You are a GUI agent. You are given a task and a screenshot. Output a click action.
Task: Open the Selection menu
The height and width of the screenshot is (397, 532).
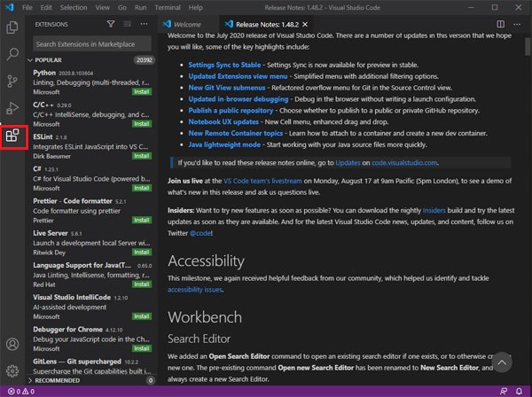tap(74, 7)
